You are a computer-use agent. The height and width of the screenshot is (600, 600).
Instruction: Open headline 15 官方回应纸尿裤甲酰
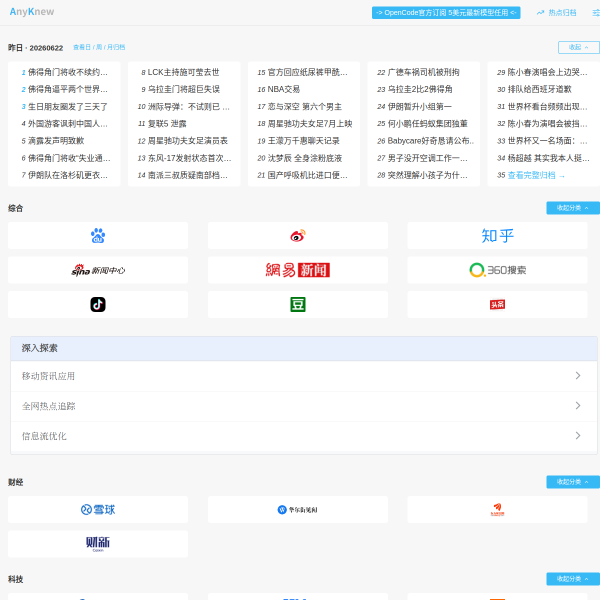coord(308,72)
